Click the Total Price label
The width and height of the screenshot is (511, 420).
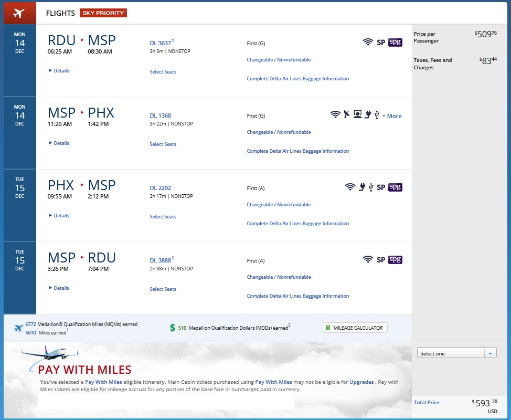pos(427,403)
